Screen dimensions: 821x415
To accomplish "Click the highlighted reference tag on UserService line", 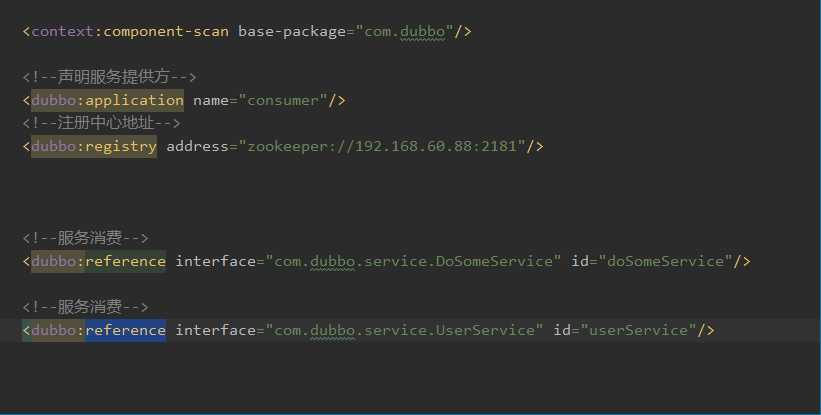I will [126, 330].
